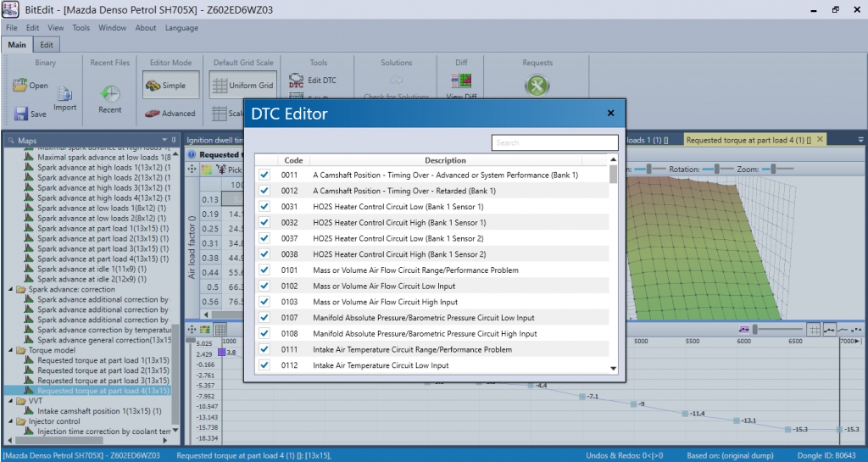Click the move arrows icon in map toolbar
This screenshot has height=462, width=868.
[192, 170]
